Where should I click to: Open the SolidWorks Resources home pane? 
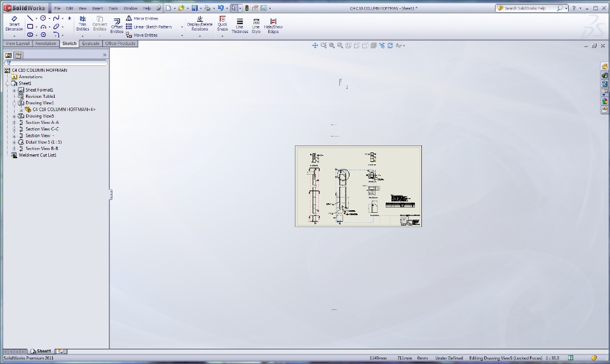(604, 67)
